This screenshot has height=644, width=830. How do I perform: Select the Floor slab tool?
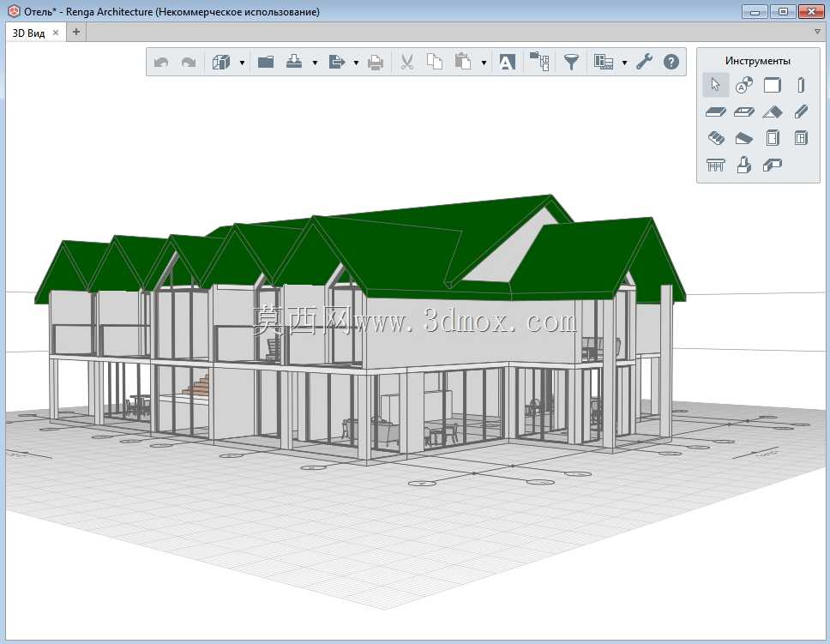[716, 111]
